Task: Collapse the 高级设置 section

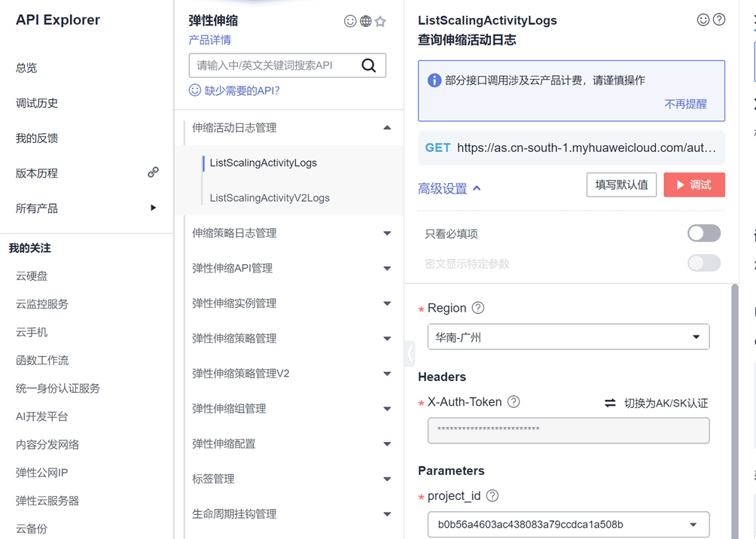Action: pyautogui.click(x=450, y=188)
